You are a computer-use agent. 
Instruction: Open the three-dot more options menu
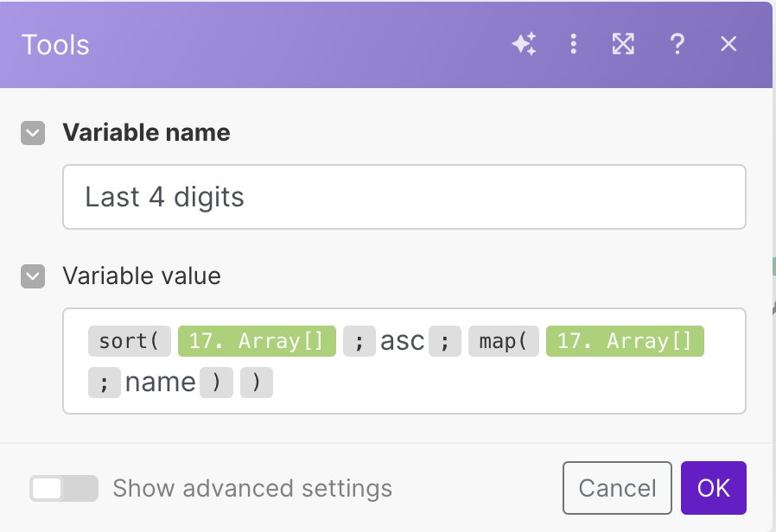pyautogui.click(x=573, y=44)
